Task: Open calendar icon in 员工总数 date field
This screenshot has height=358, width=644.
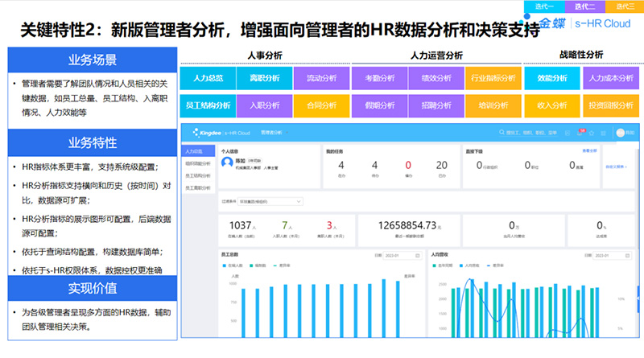Action: pos(419,256)
